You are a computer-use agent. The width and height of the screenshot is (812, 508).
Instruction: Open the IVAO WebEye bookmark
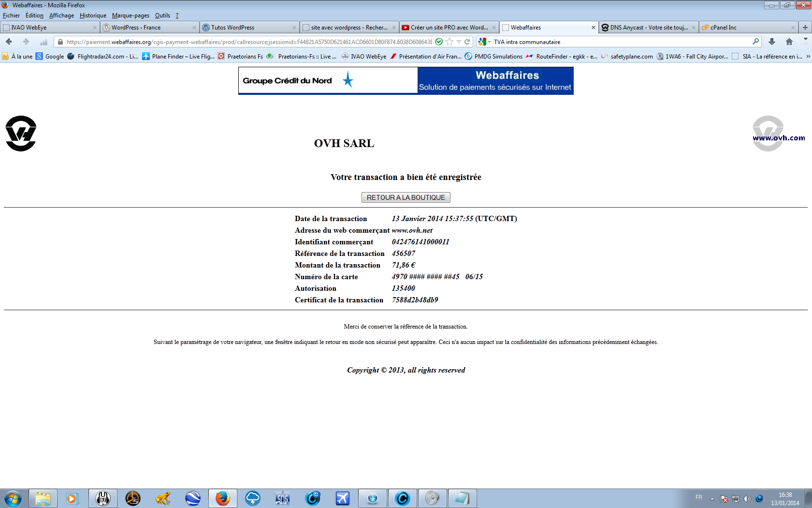(x=364, y=57)
